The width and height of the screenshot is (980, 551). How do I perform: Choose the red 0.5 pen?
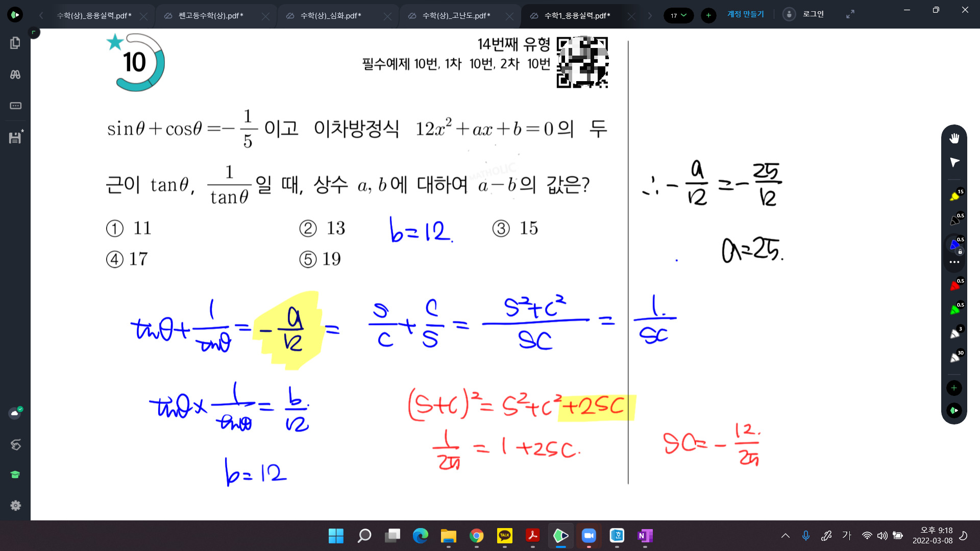pos(954,286)
